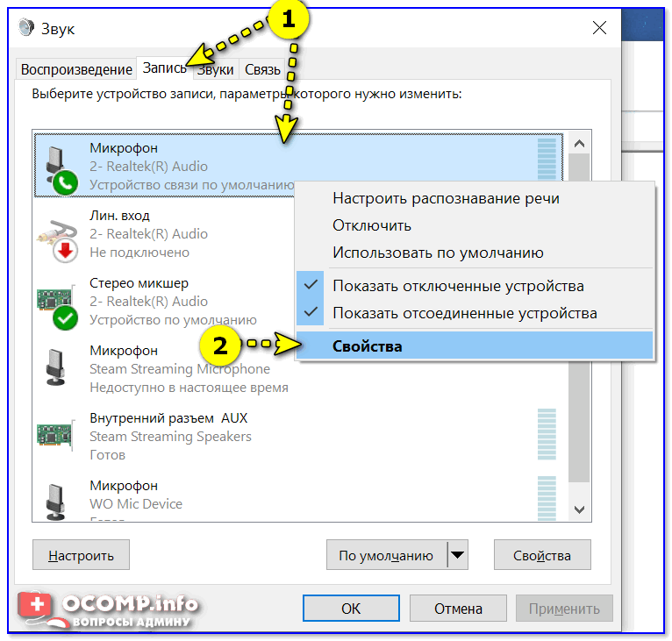
Task: Click the Настроить button
Action: pyautogui.click(x=81, y=555)
